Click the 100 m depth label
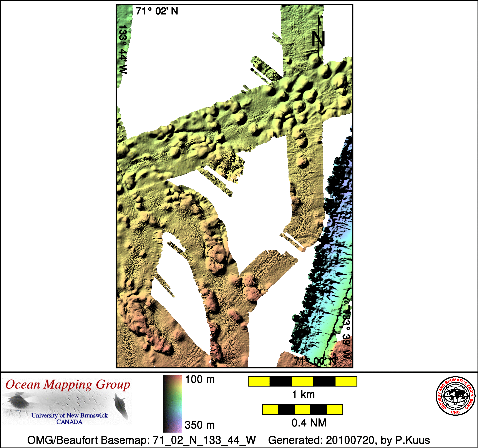The height and width of the screenshot is (448, 478). click(200, 380)
